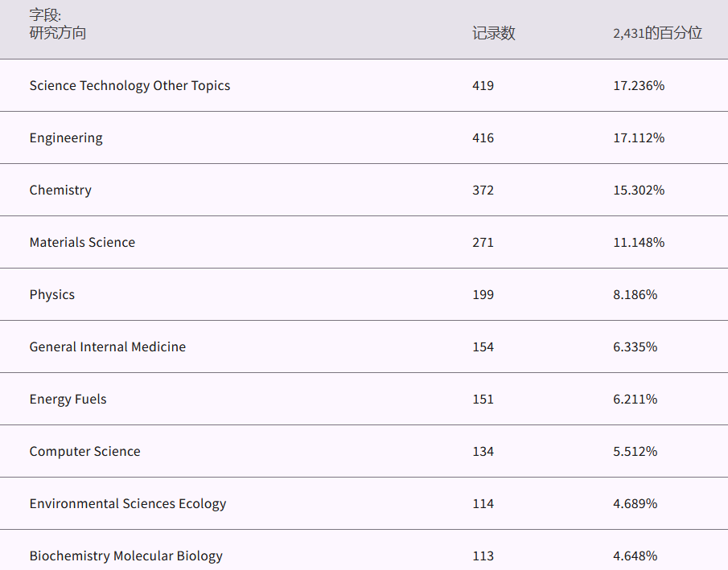
Task: Select the 11.148% Materials Science percentage
Action: [639, 243]
